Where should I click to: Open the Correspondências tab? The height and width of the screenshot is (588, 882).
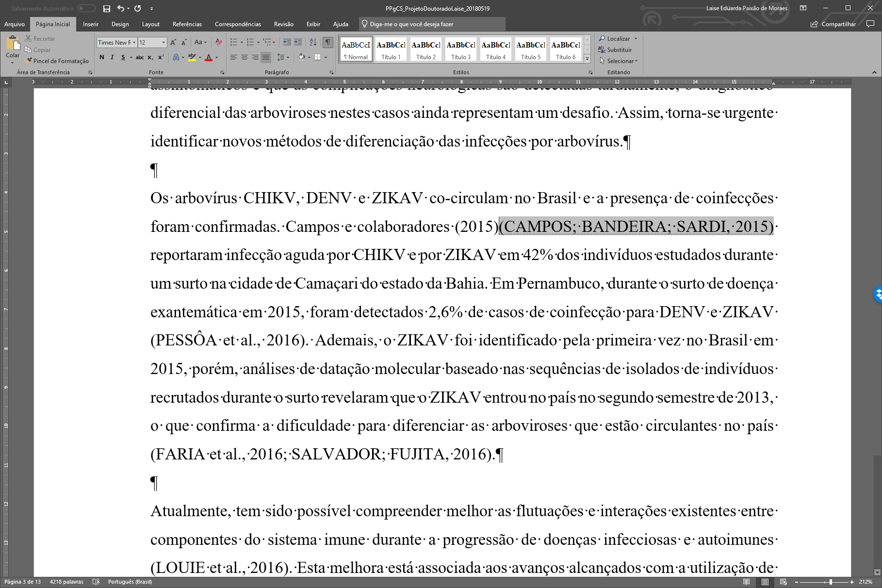(x=238, y=24)
